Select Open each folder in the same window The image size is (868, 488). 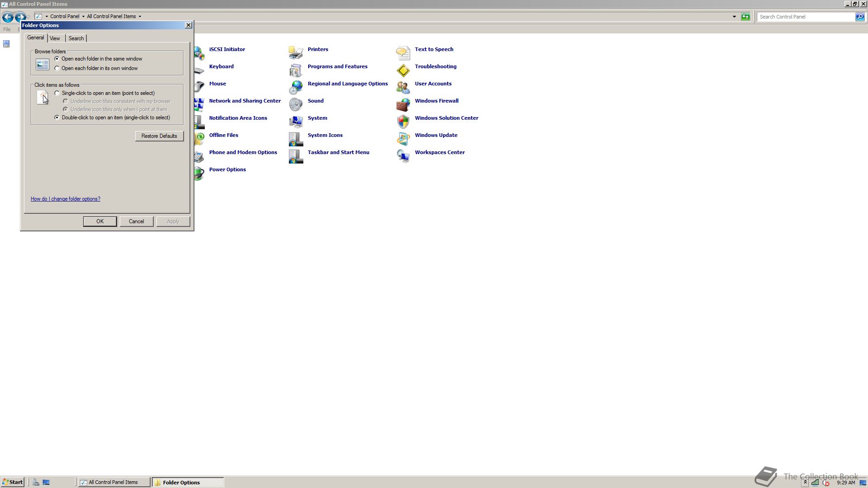point(99,59)
